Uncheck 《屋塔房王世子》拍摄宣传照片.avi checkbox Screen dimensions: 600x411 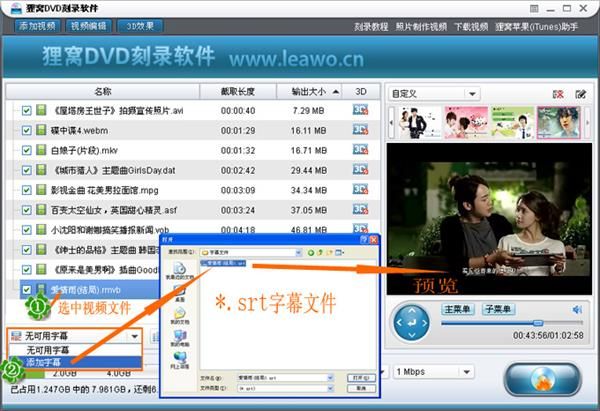pyautogui.click(x=26, y=111)
